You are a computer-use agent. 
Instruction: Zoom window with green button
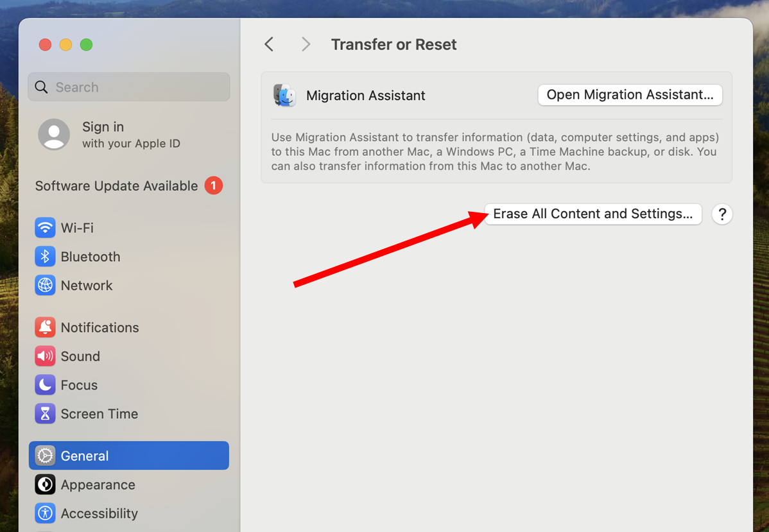pos(86,45)
